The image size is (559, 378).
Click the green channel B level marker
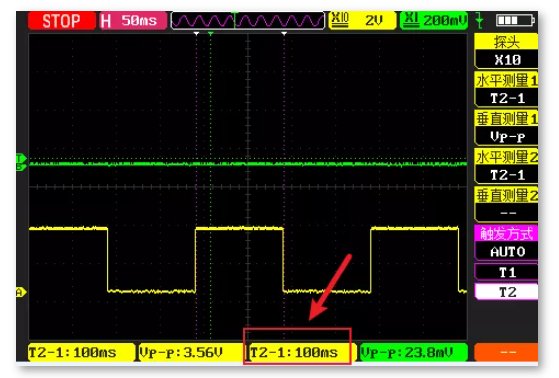[21, 167]
